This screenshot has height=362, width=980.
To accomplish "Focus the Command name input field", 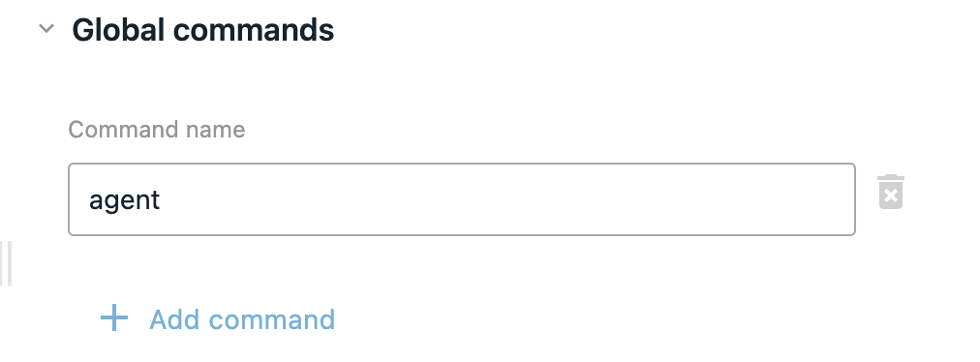I will (x=461, y=199).
